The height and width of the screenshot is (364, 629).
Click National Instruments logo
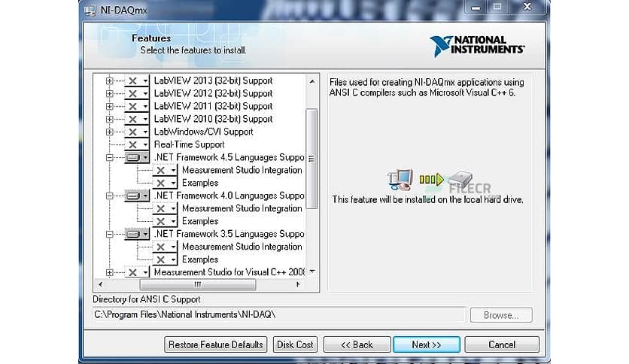click(x=476, y=46)
